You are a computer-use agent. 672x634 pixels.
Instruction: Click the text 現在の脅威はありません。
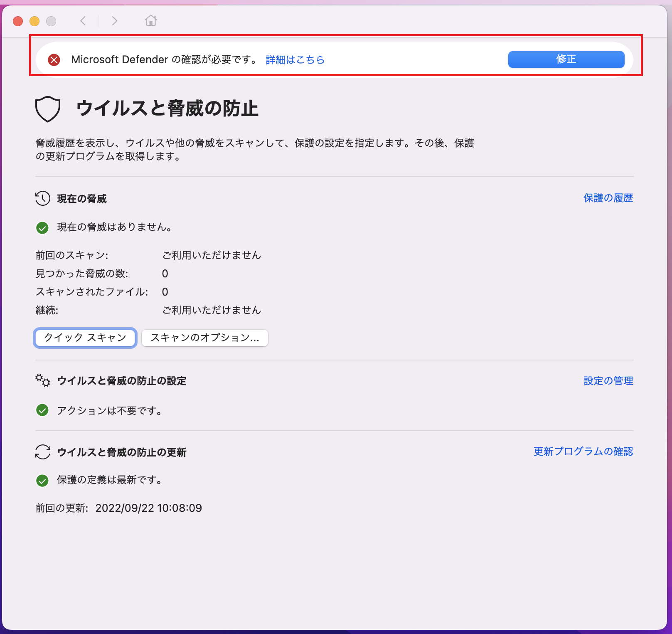coord(115,227)
